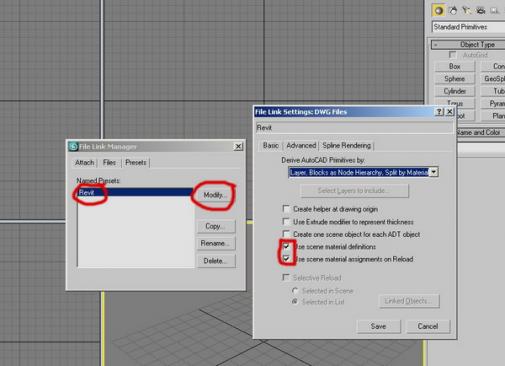The image size is (505, 366).
Task: Select the Shapes category icon
Action: tap(453, 11)
